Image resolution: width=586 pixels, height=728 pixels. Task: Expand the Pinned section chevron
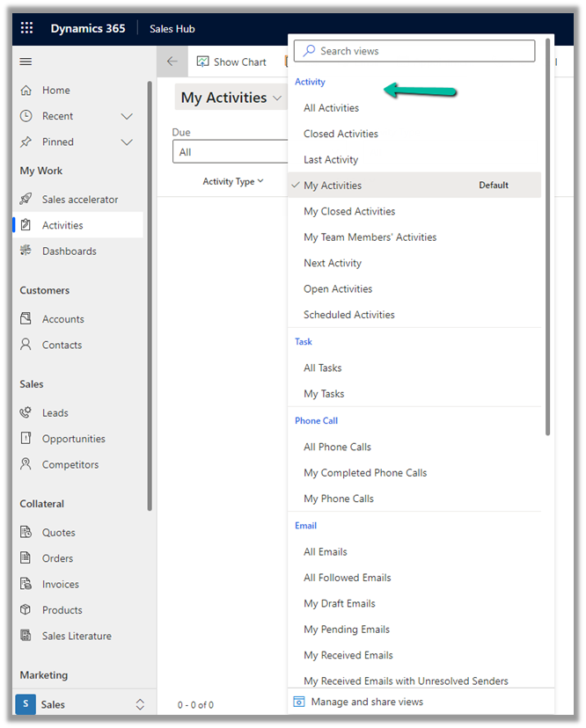(127, 142)
